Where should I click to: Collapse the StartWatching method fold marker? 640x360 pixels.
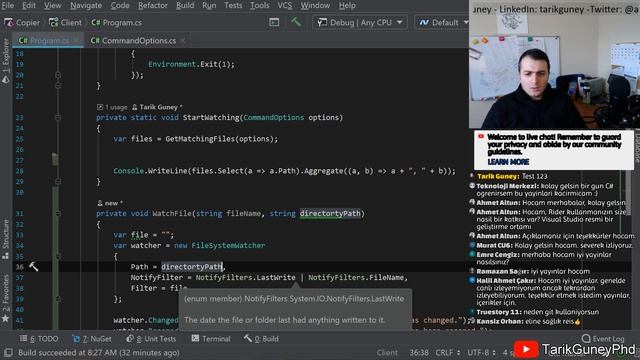coord(58,118)
